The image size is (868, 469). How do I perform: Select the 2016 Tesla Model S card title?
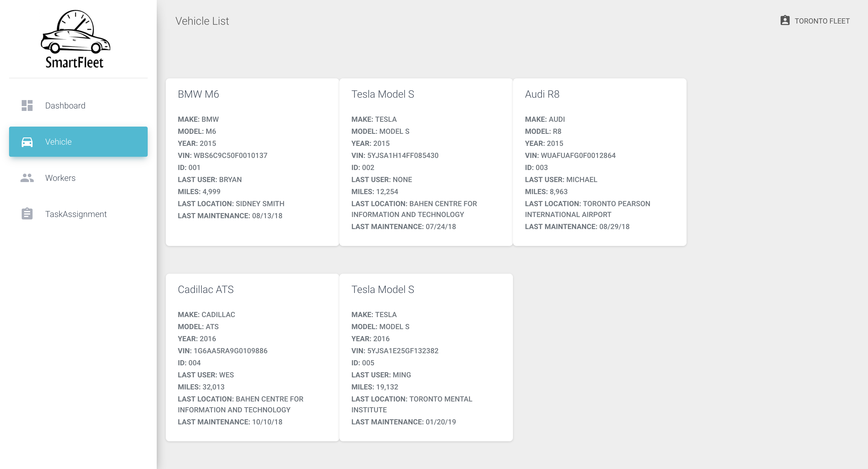[x=382, y=289]
